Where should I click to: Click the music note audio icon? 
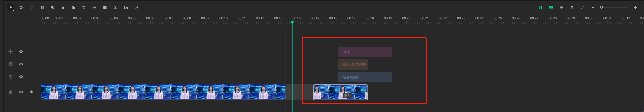(x=126, y=8)
